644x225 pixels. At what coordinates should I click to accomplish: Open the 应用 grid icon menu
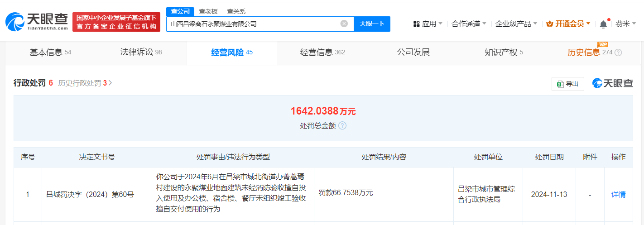428,24
